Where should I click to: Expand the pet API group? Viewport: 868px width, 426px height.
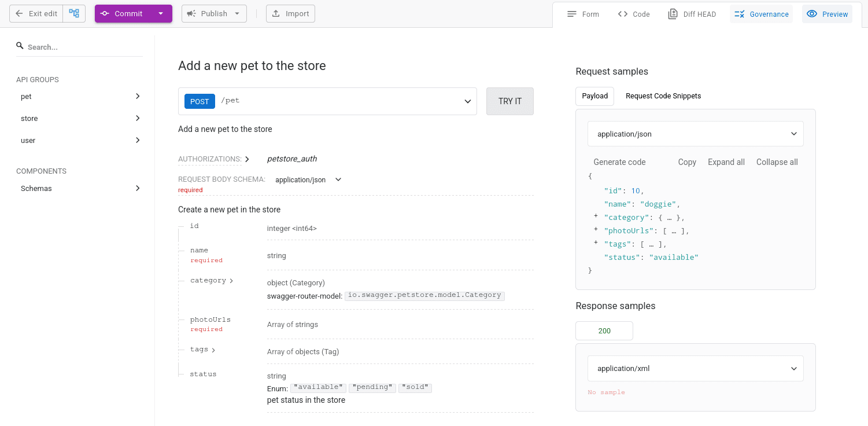(x=80, y=97)
